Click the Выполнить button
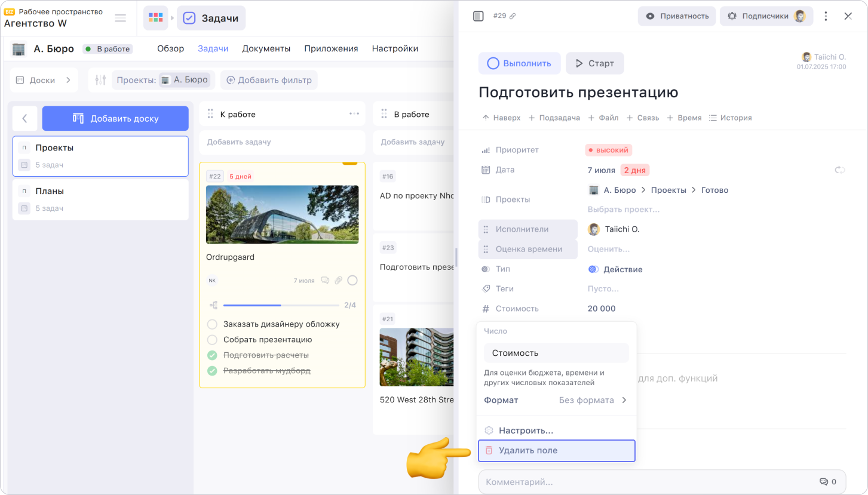Image resolution: width=868 pixels, height=495 pixels. 519,63
